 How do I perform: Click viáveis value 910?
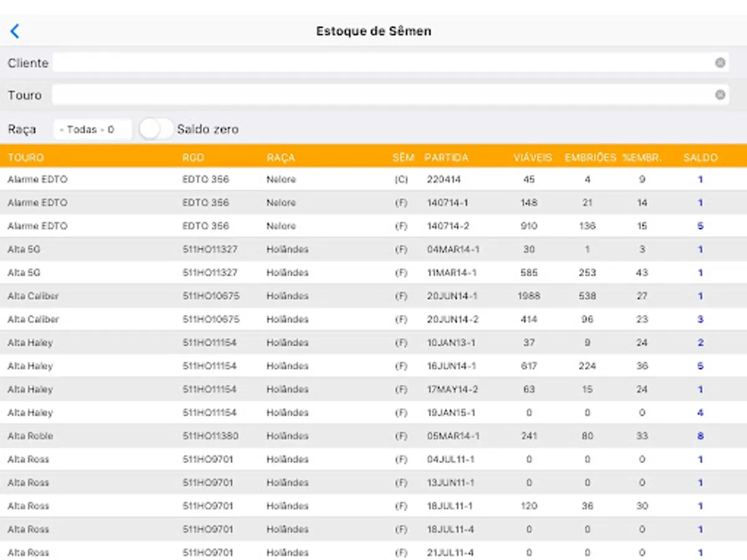click(529, 226)
